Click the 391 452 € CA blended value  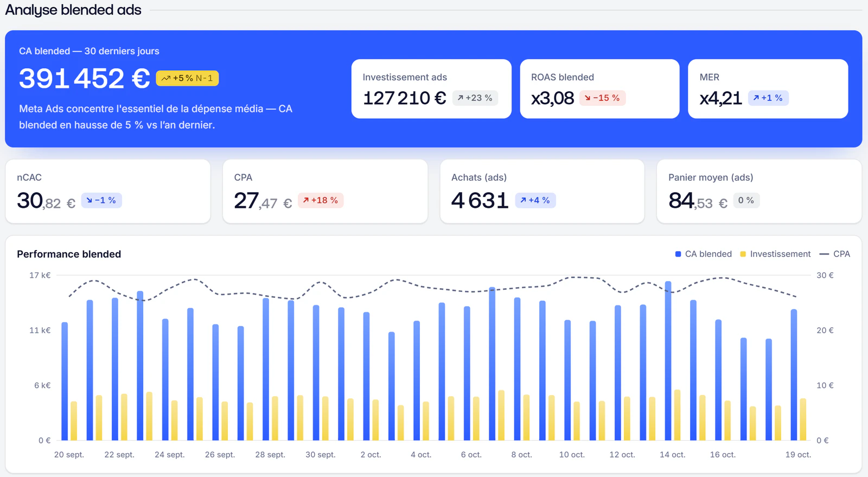coord(85,78)
